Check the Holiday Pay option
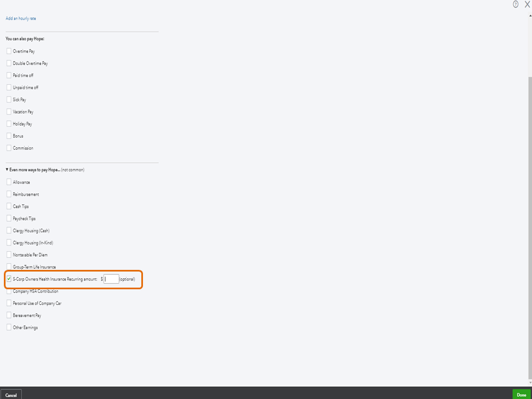The width and height of the screenshot is (532, 399). pos(9,124)
